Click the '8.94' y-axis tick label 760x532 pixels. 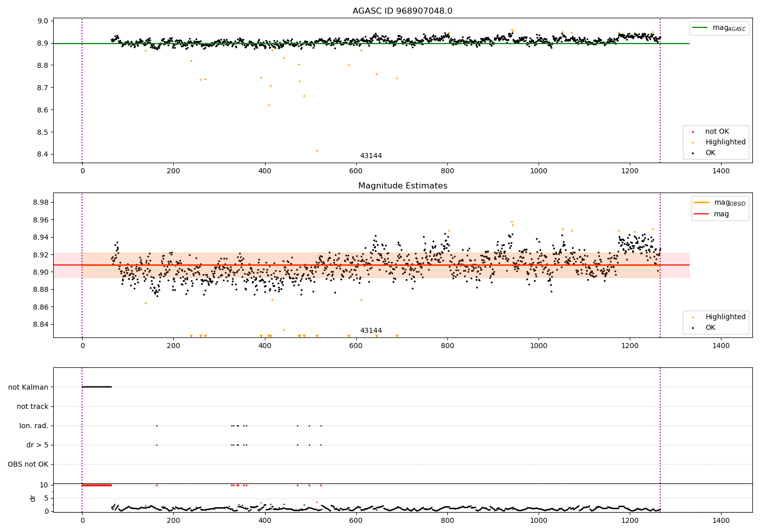coord(42,238)
